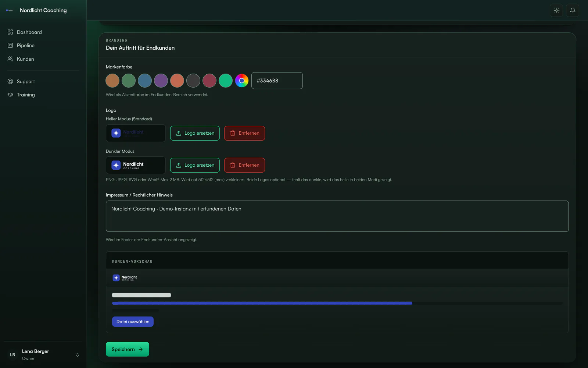Select the bright emerald green swatch
Image resolution: width=588 pixels, height=368 pixels.
coord(226,81)
